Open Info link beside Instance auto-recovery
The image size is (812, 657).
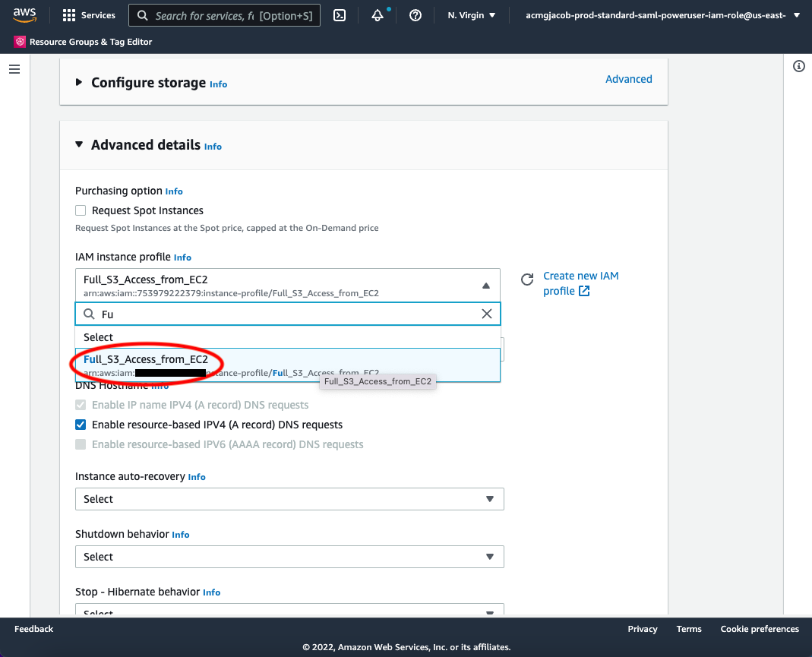point(197,477)
